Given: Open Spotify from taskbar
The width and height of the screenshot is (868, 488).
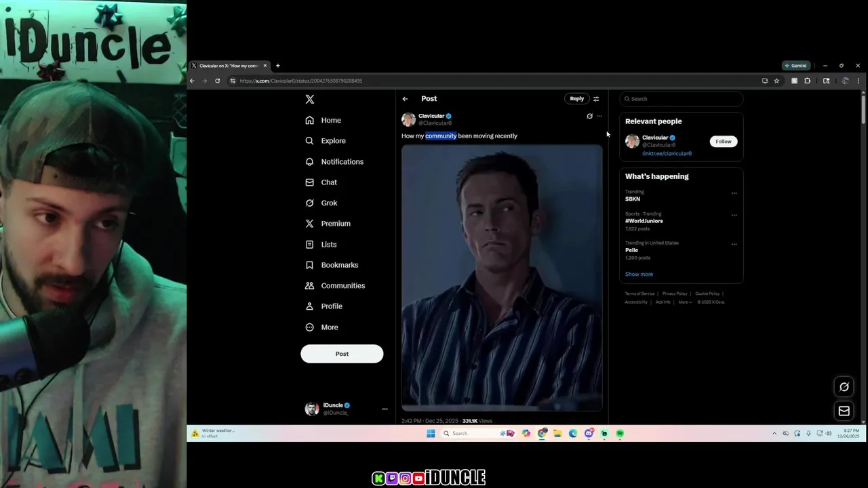Looking at the screenshot, I should pos(620,434).
